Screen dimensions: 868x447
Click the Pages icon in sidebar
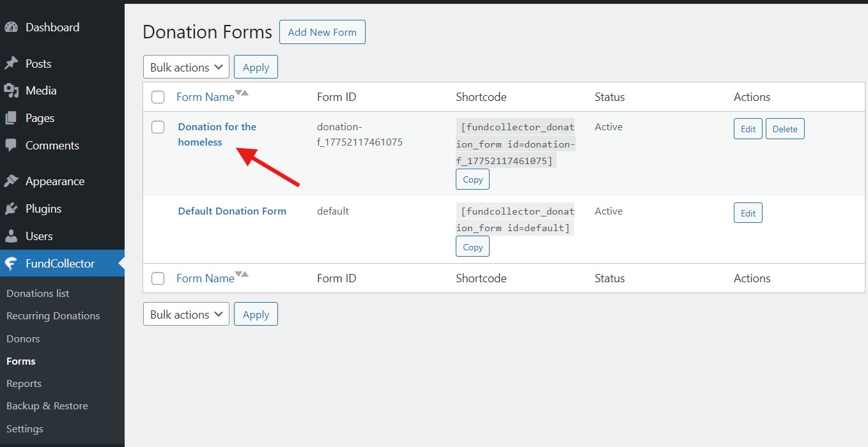point(13,117)
